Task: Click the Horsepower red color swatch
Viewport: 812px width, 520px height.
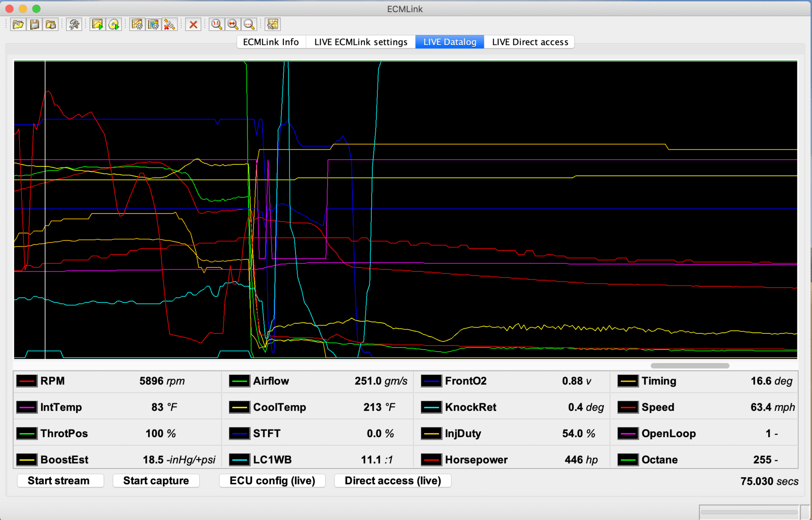Action: tap(431, 460)
